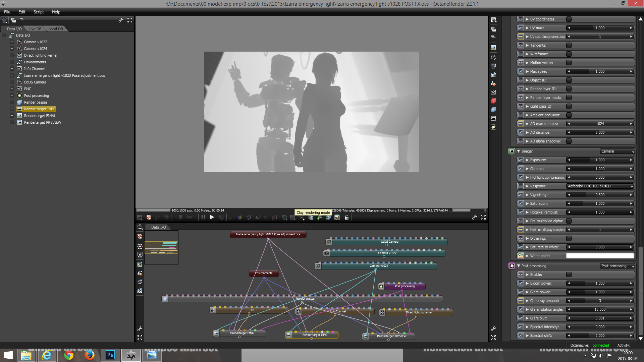Click the White point color swatch
This screenshot has width=644, height=362.
pos(600,256)
